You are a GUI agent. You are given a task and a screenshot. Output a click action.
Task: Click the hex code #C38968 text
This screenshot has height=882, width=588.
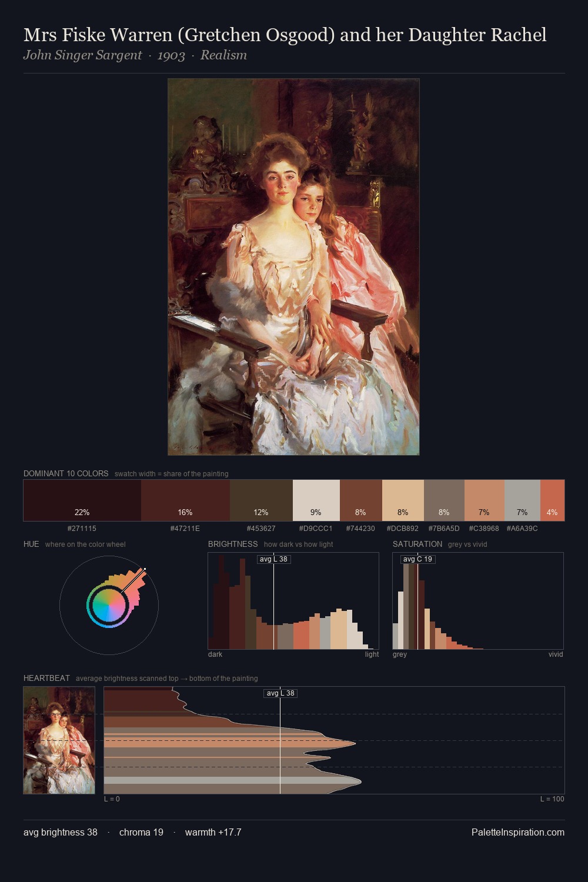click(x=484, y=529)
